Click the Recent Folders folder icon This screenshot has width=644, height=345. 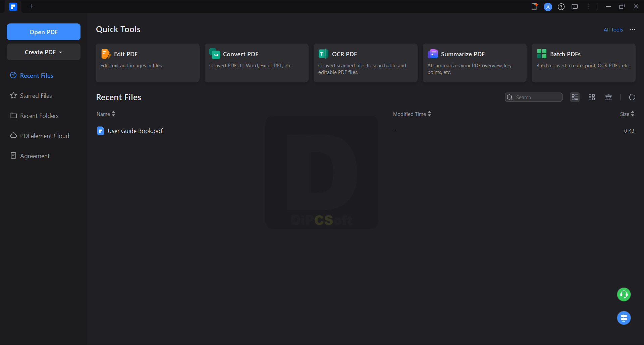[x=13, y=116]
